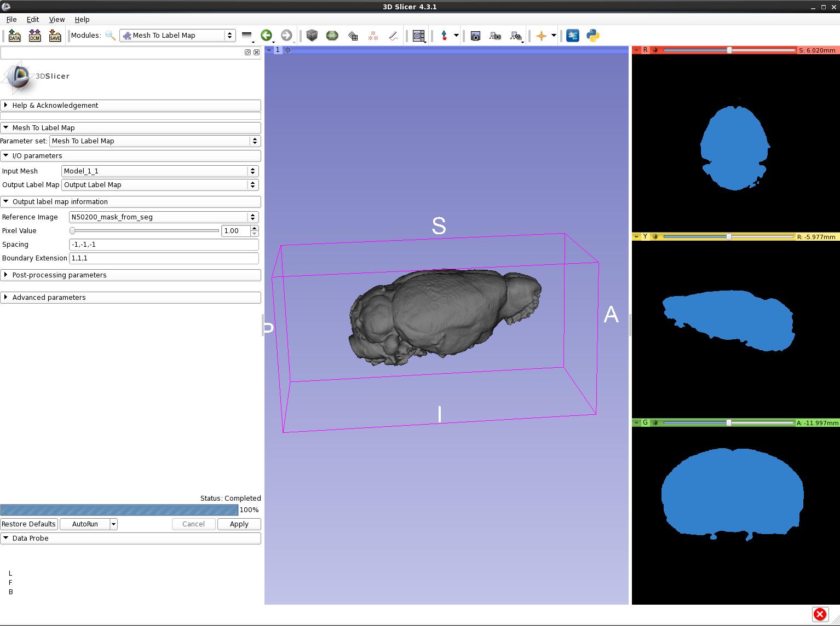Go back with the green previous-module arrow

click(266, 36)
